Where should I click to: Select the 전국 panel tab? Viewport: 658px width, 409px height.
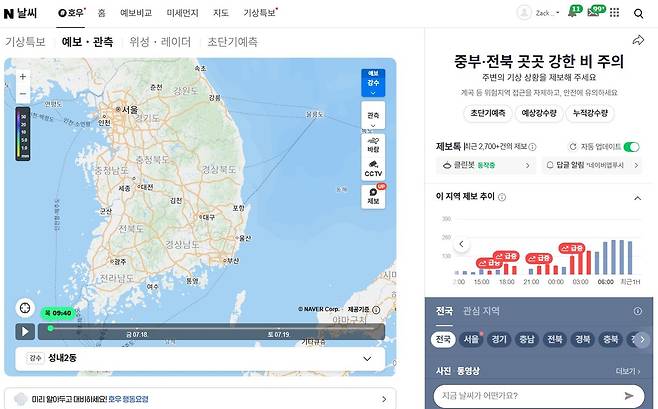pos(444,311)
